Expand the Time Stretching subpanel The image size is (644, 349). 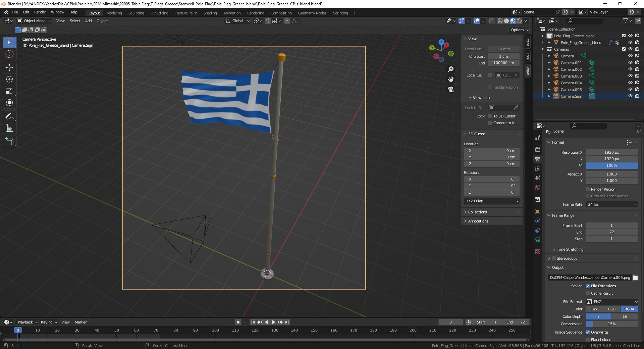click(x=570, y=249)
